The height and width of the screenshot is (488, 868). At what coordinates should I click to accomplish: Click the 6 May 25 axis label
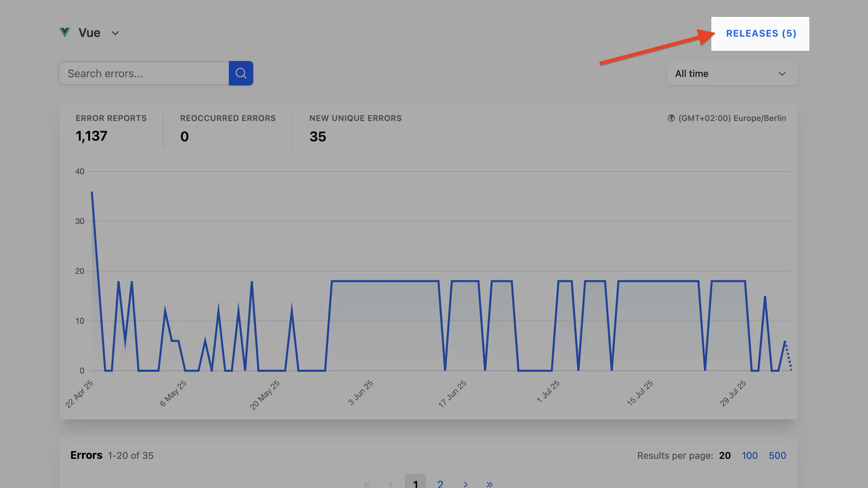click(x=173, y=393)
